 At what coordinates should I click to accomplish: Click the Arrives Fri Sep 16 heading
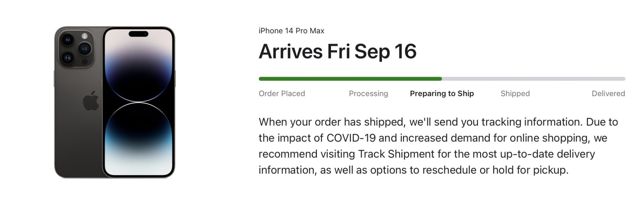pyautogui.click(x=337, y=51)
